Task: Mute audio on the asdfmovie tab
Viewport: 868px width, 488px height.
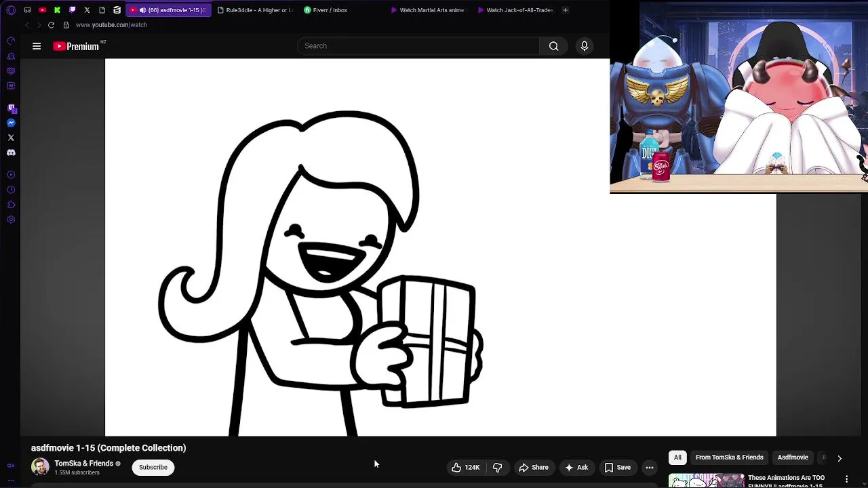Action: coord(142,10)
